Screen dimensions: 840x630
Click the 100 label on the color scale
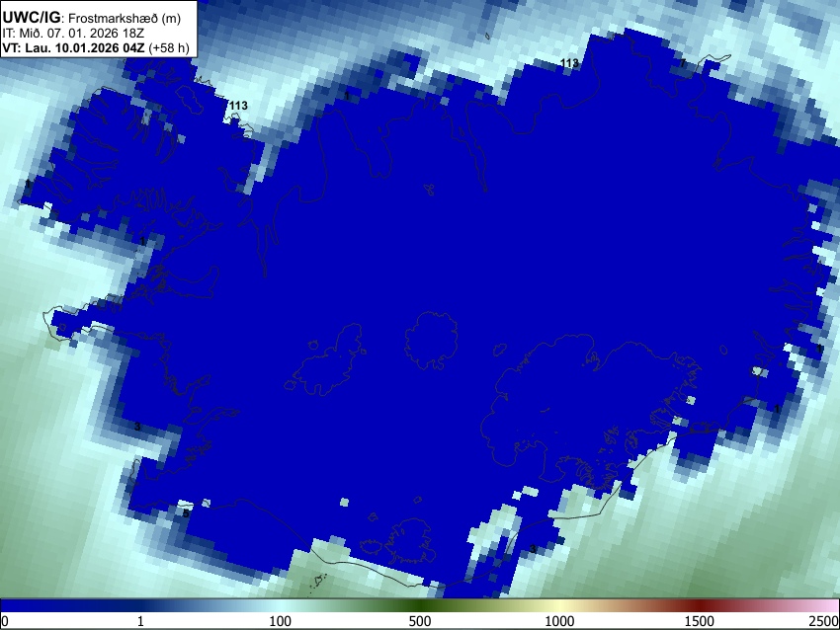click(x=281, y=621)
